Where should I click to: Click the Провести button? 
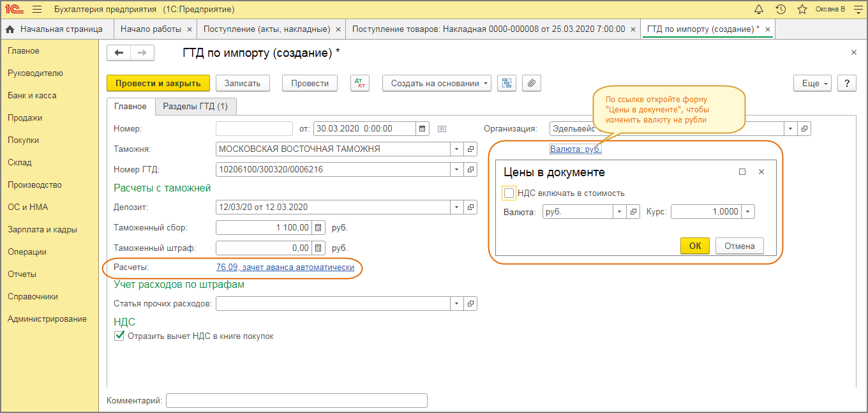click(x=310, y=83)
